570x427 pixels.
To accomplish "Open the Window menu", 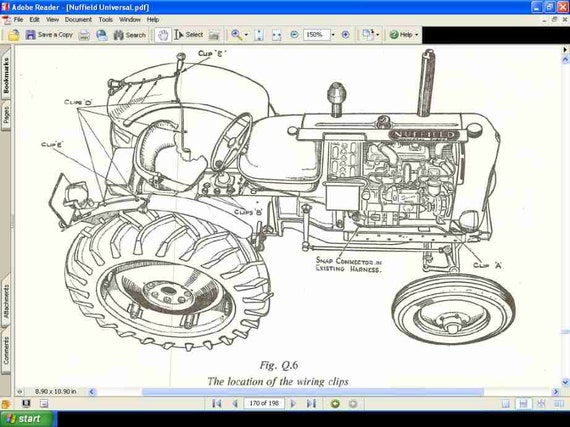I will pyautogui.click(x=130, y=20).
